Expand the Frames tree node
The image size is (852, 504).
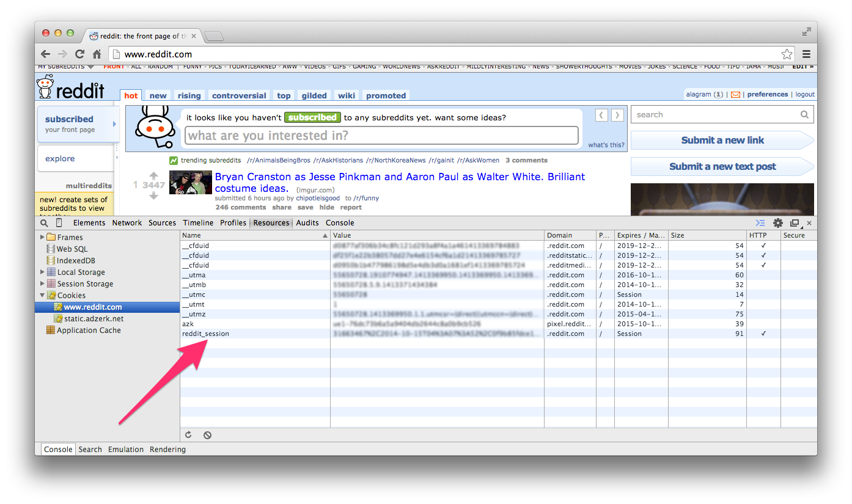click(x=42, y=237)
